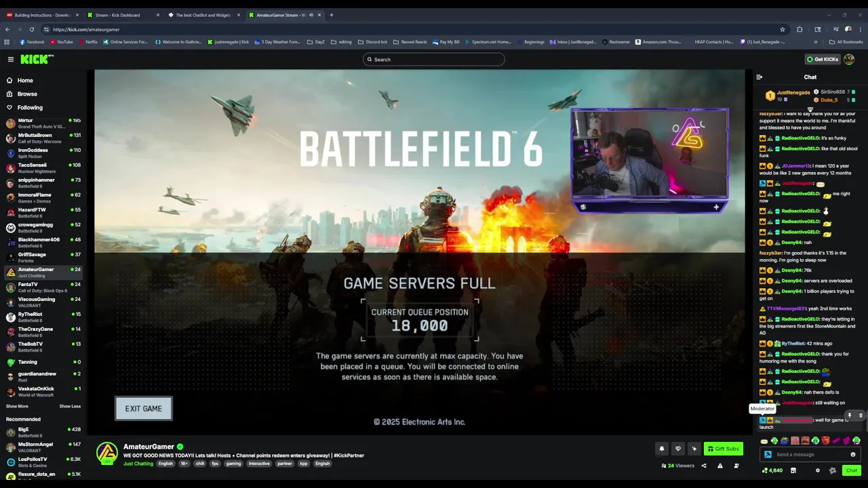Click the browser address bar URL
This screenshot has width=868, height=488.
86,29
